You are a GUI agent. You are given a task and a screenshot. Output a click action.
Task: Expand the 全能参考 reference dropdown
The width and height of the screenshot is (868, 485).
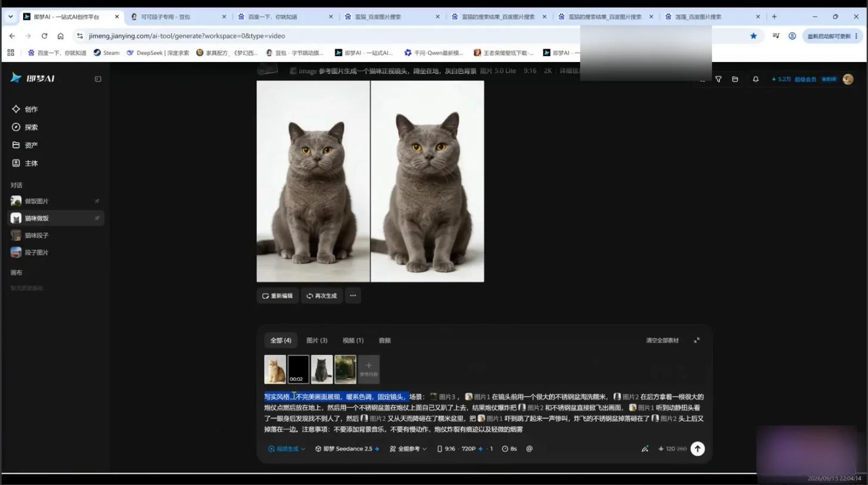(x=408, y=449)
